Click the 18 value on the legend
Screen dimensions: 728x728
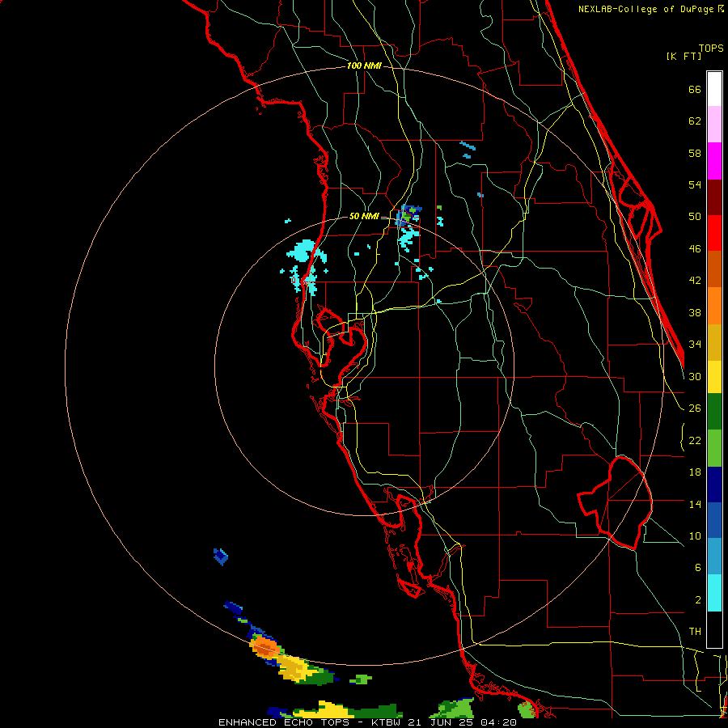(695, 472)
